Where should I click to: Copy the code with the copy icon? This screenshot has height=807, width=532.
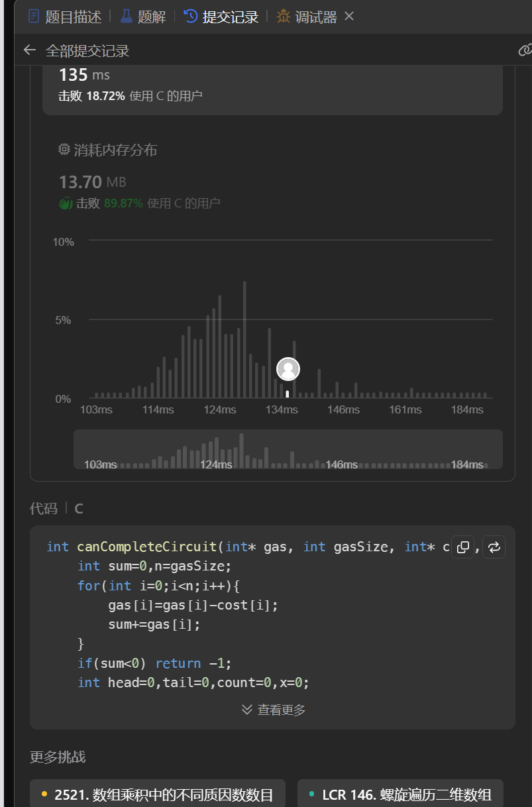464,547
